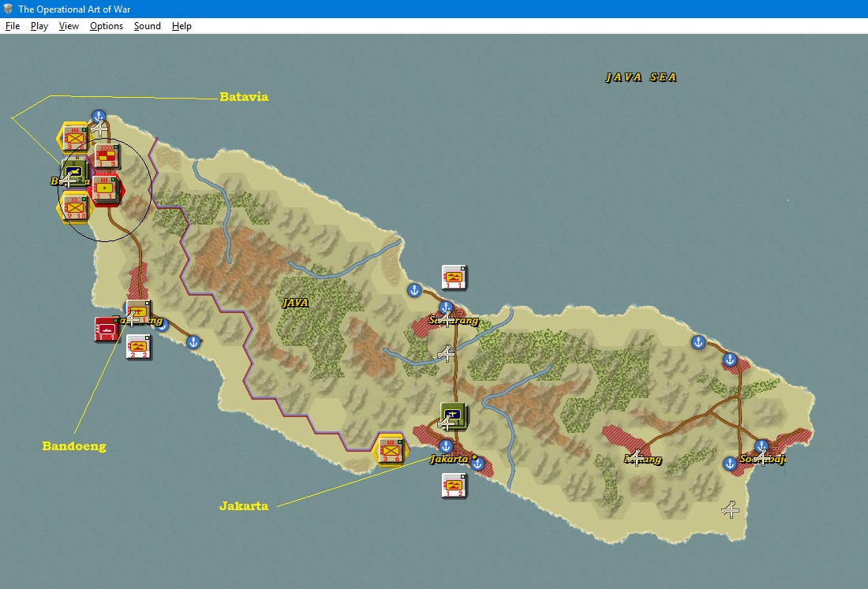Click the Semarang city label
The image size is (868, 589).
454,320
